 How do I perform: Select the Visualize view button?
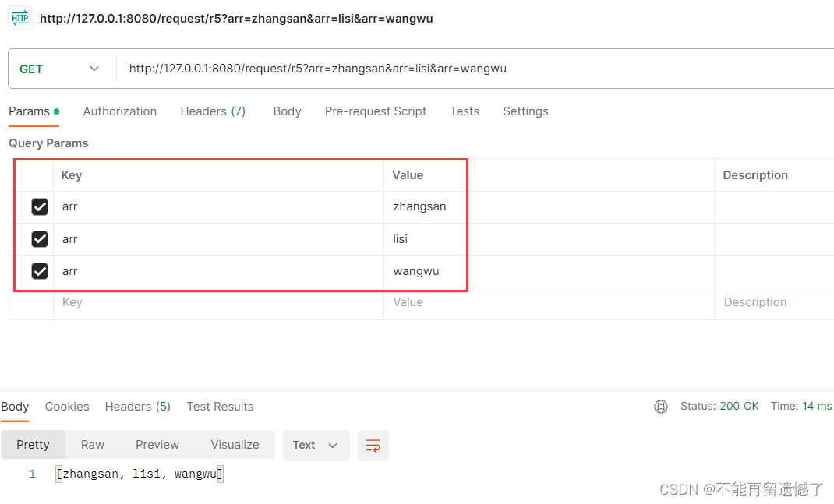[x=235, y=445]
